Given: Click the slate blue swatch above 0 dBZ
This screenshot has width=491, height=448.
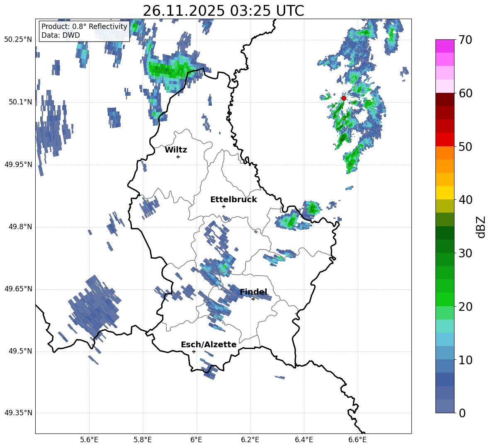Looking at the screenshot, I should tap(445, 406).
